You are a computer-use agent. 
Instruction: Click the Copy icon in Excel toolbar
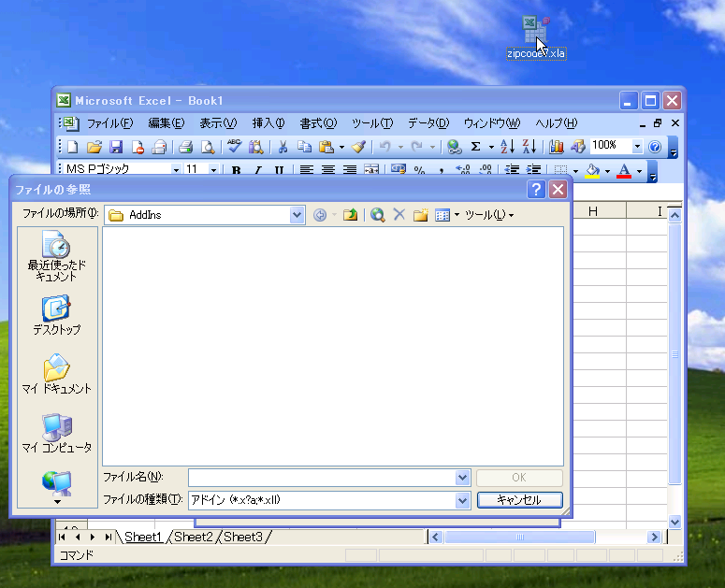pos(304,148)
